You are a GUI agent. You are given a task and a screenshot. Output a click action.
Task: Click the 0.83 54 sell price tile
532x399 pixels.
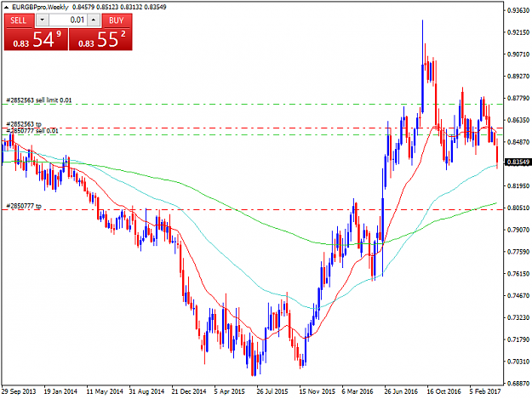tap(36, 39)
